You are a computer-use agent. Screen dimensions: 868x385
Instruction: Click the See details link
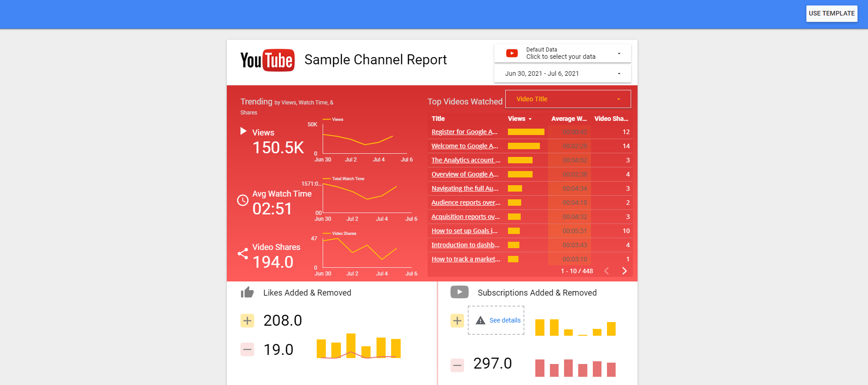tap(505, 321)
